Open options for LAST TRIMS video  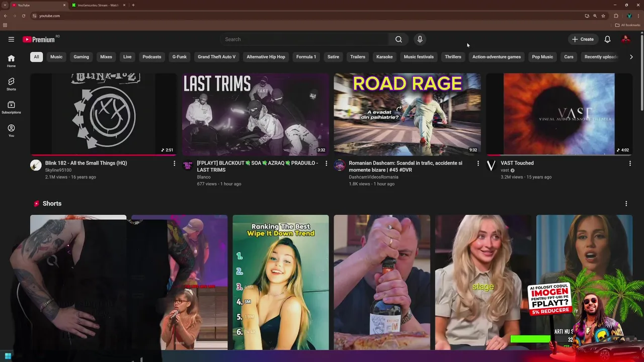coord(326,163)
